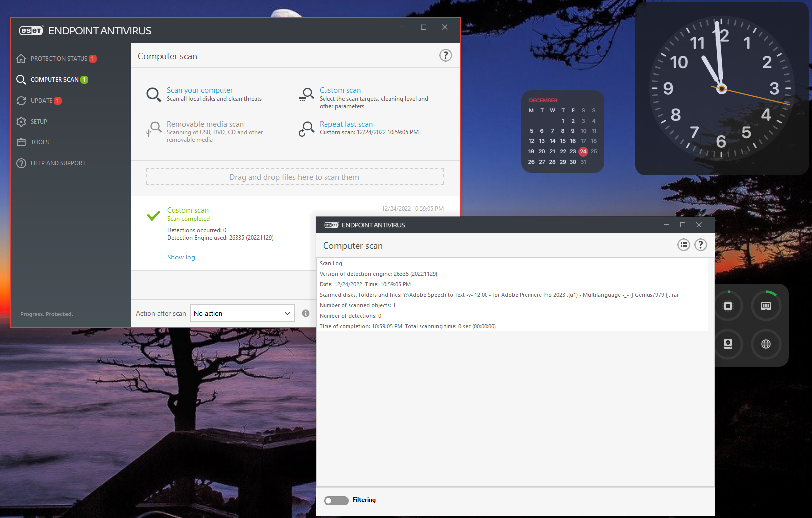Click Custom scan magnifier icon
The image size is (812, 518).
pos(306,95)
